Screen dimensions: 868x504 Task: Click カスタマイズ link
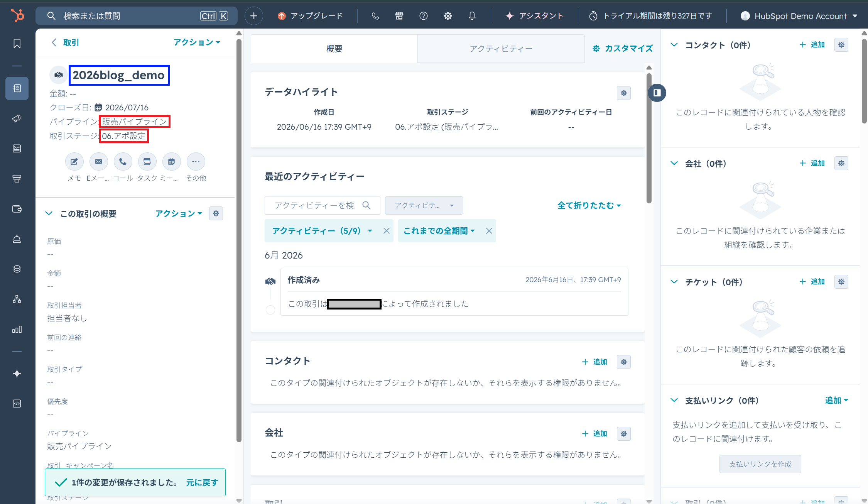point(623,48)
